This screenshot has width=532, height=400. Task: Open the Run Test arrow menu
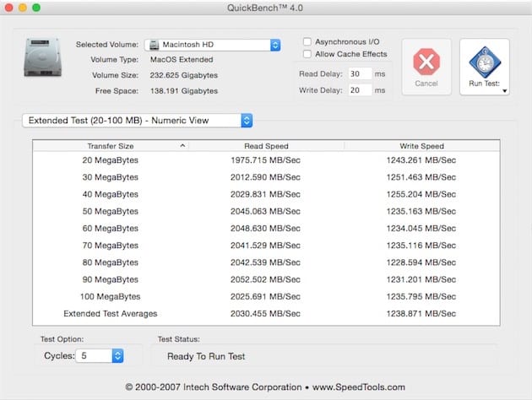[503, 90]
